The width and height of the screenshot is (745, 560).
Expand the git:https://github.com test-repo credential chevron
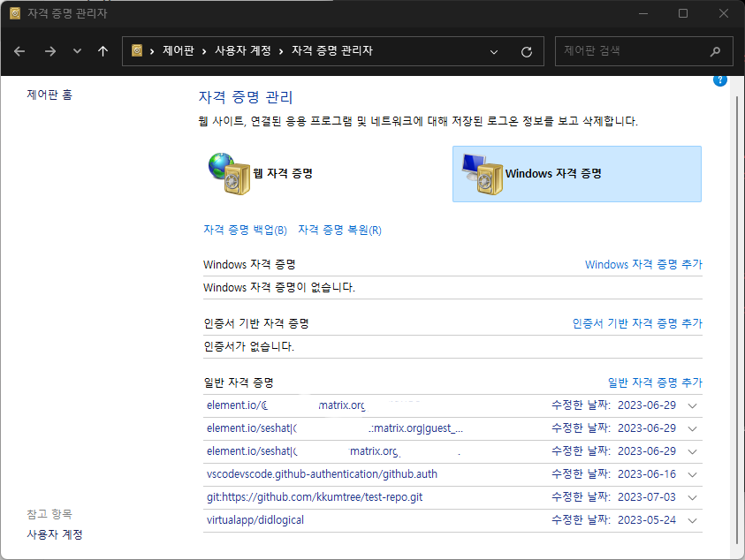[x=692, y=498]
